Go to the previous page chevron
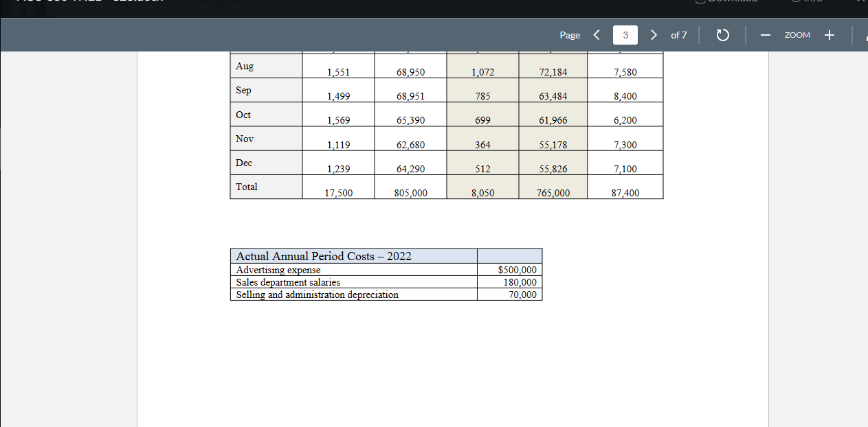Viewport: 868px width, 427px height. pyautogui.click(x=596, y=34)
